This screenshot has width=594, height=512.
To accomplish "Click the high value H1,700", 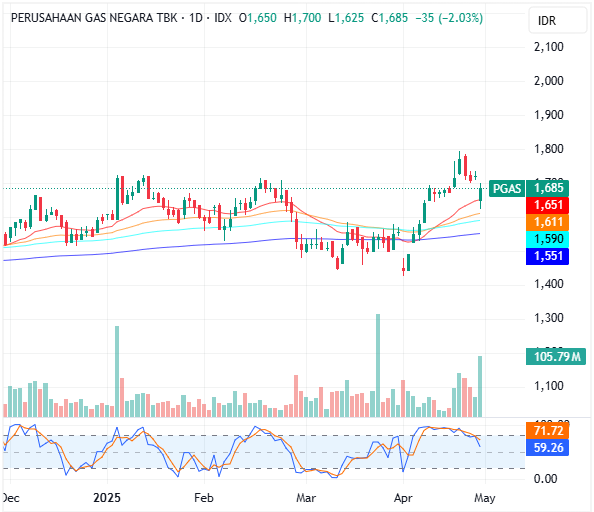I will pyautogui.click(x=302, y=18).
